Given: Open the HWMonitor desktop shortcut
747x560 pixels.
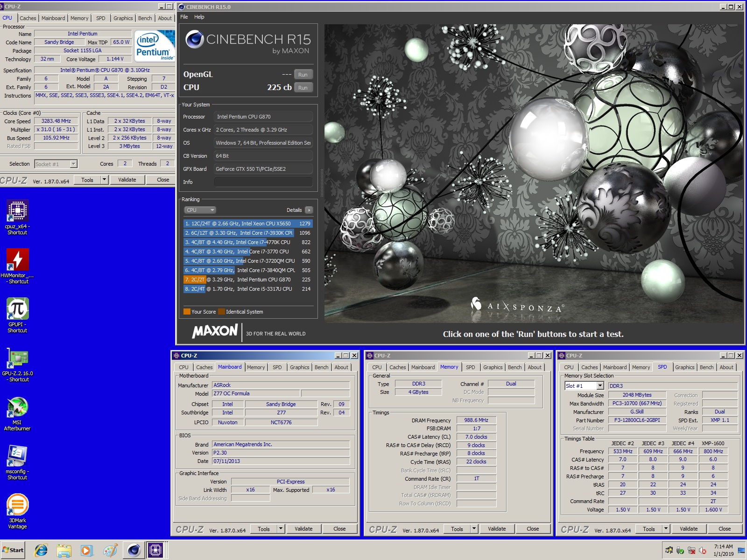Looking at the screenshot, I should [17, 266].
